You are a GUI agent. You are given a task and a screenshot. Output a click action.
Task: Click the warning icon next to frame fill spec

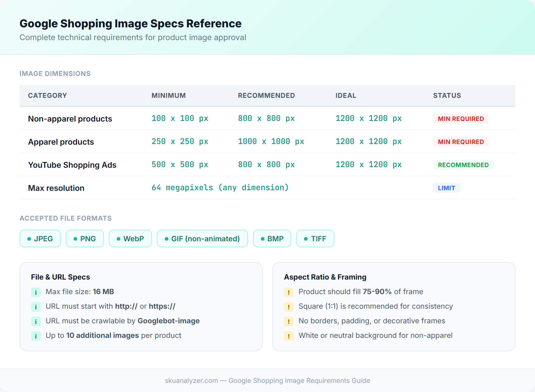[x=288, y=292]
